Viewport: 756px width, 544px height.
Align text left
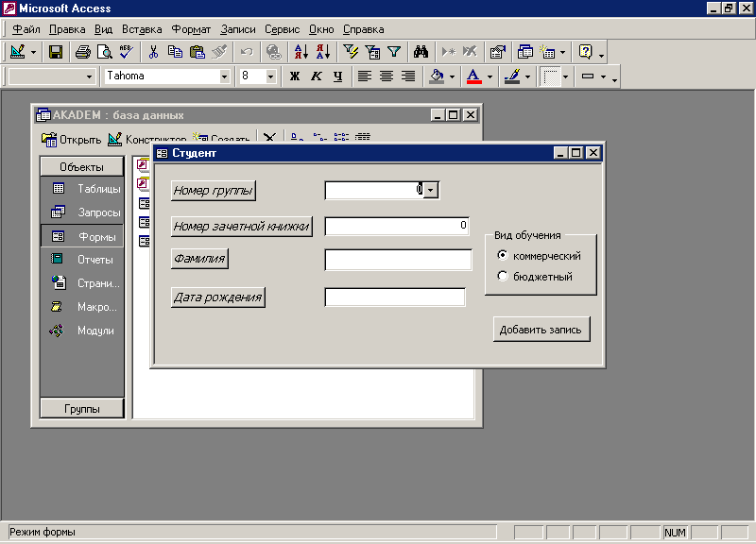pos(365,76)
